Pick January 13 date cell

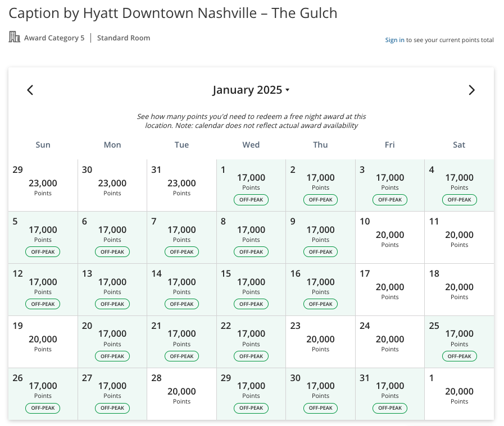point(112,290)
